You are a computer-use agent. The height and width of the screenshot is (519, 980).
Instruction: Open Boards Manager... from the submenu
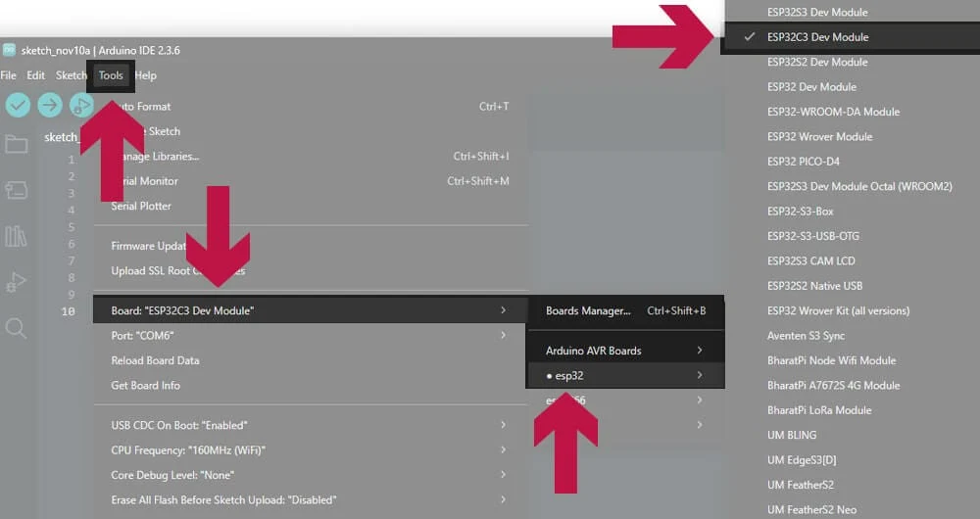pos(625,310)
